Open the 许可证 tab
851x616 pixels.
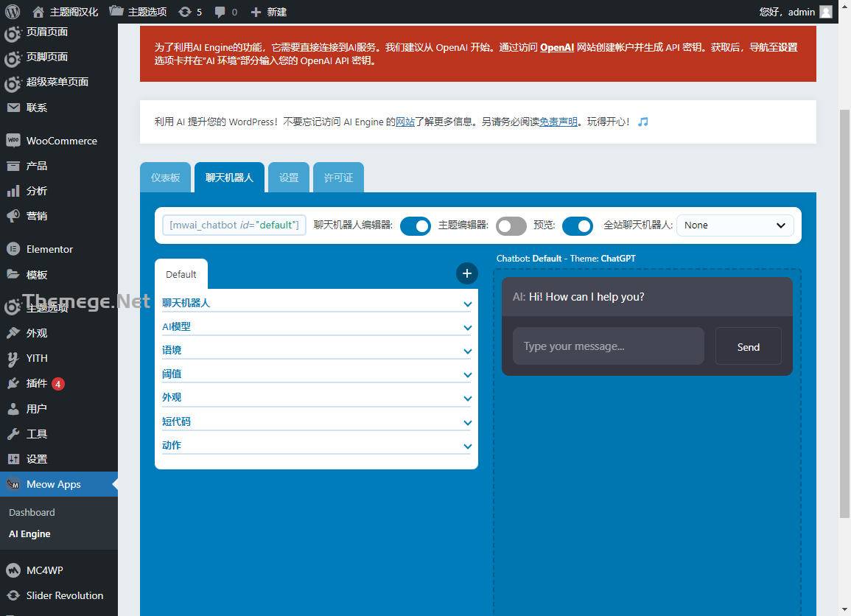click(x=339, y=178)
